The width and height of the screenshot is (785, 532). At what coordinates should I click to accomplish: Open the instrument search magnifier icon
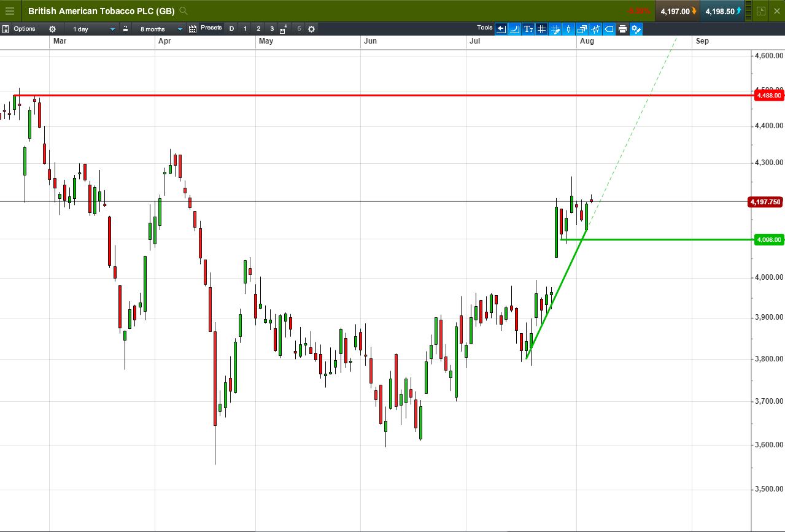click(x=184, y=11)
